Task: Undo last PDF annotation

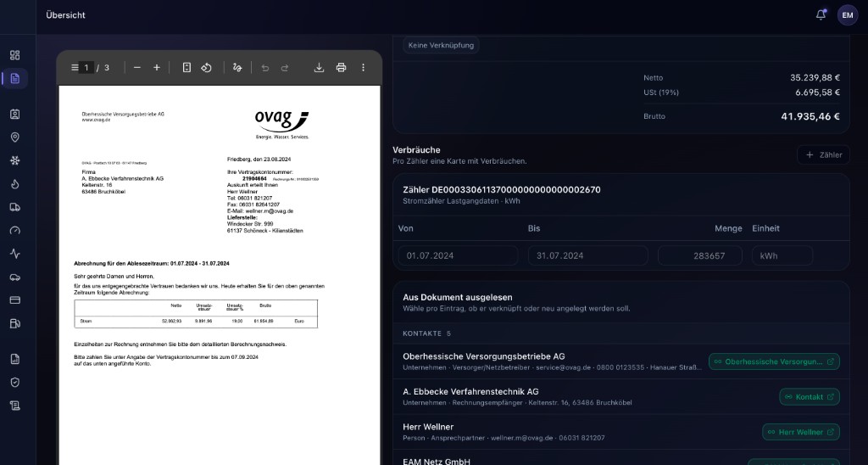Action: (x=265, y=68)
